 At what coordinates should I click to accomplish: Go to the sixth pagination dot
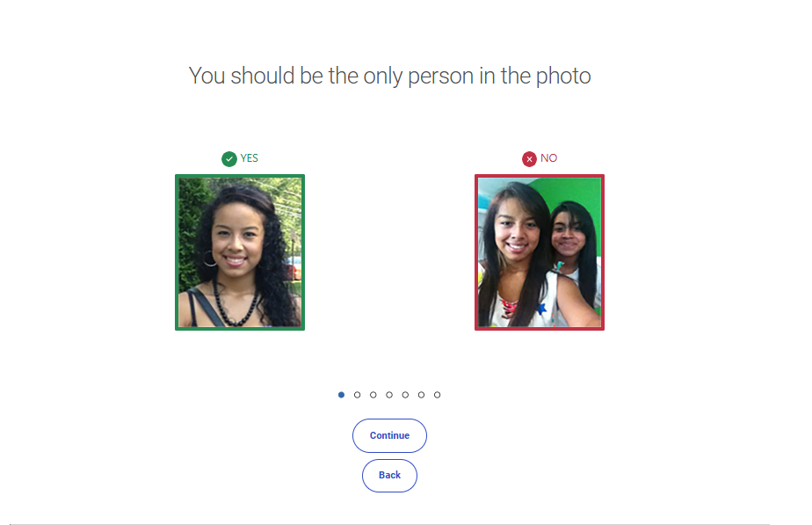tap(422, 395)
